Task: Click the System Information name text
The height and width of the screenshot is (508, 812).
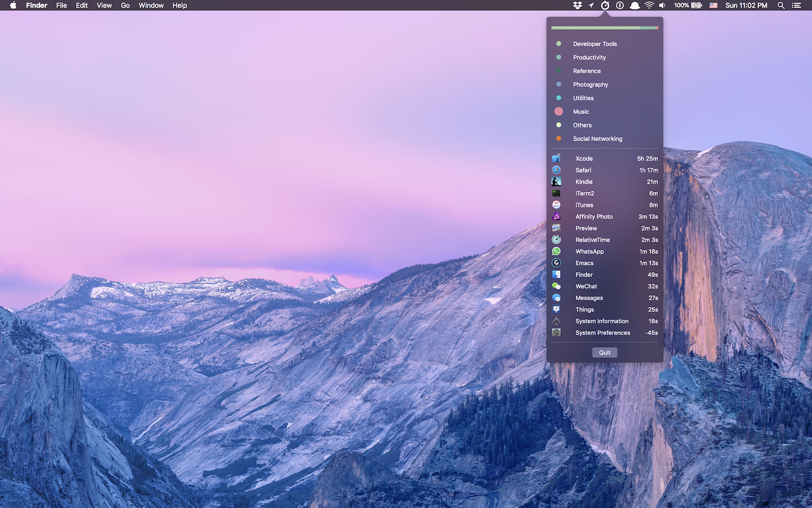Action: pyautogui.click(x=602, y=321)
